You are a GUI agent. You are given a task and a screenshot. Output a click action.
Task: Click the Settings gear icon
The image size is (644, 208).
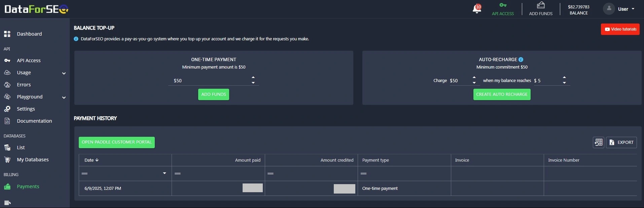[7, 109]
